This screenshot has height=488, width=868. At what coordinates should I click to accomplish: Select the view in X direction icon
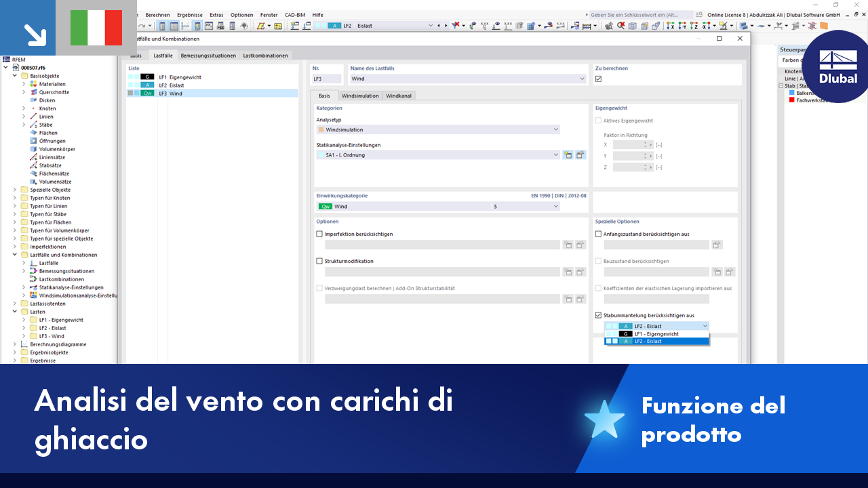[671, 26]
